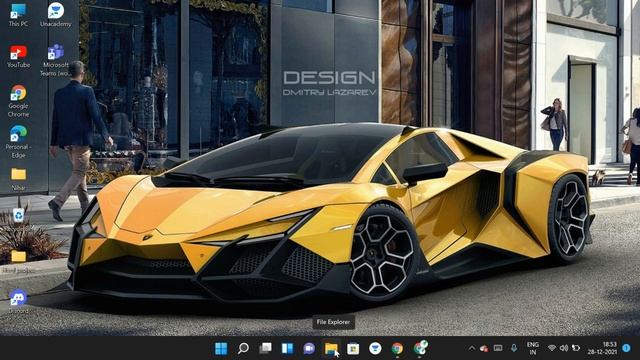Click the cloud sync icon with red alert
640x360 pixels.
[x=484, y=348]
